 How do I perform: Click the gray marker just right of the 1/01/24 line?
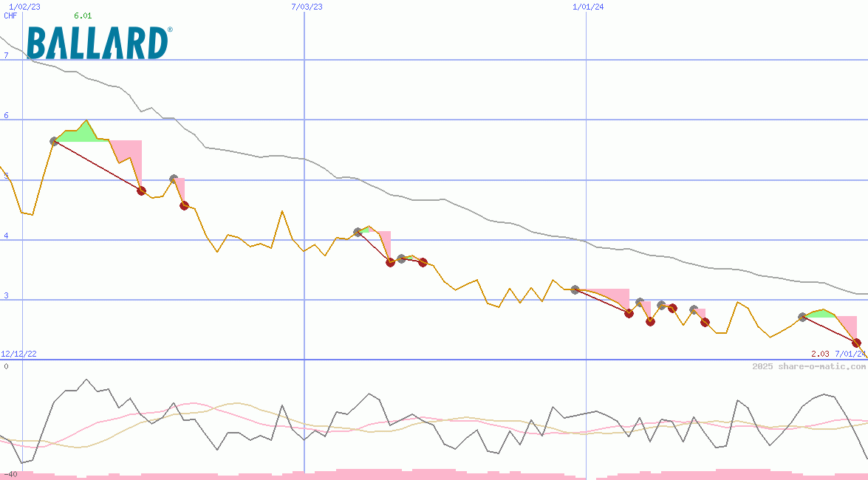(x=575, y=289)
